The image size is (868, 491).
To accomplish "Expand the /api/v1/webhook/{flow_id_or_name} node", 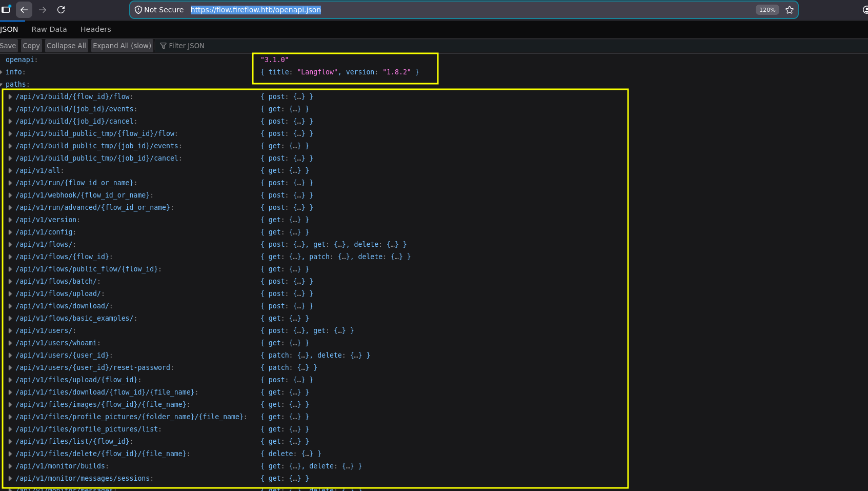I will point(10,195).
